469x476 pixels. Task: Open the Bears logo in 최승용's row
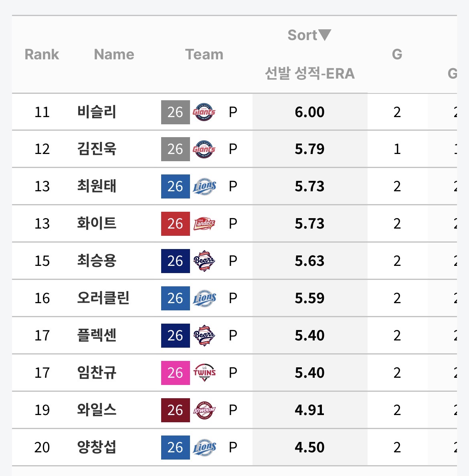click(x=204, y=261)
